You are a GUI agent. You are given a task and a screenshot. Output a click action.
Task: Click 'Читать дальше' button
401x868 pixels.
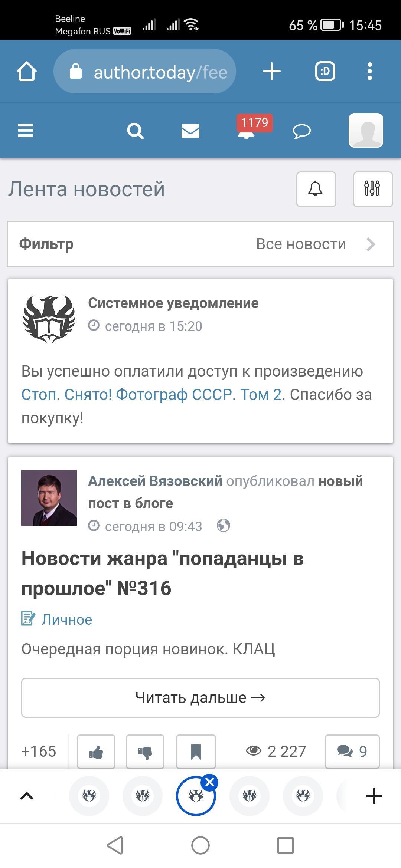pyautogui.click(x=200, y=698)
